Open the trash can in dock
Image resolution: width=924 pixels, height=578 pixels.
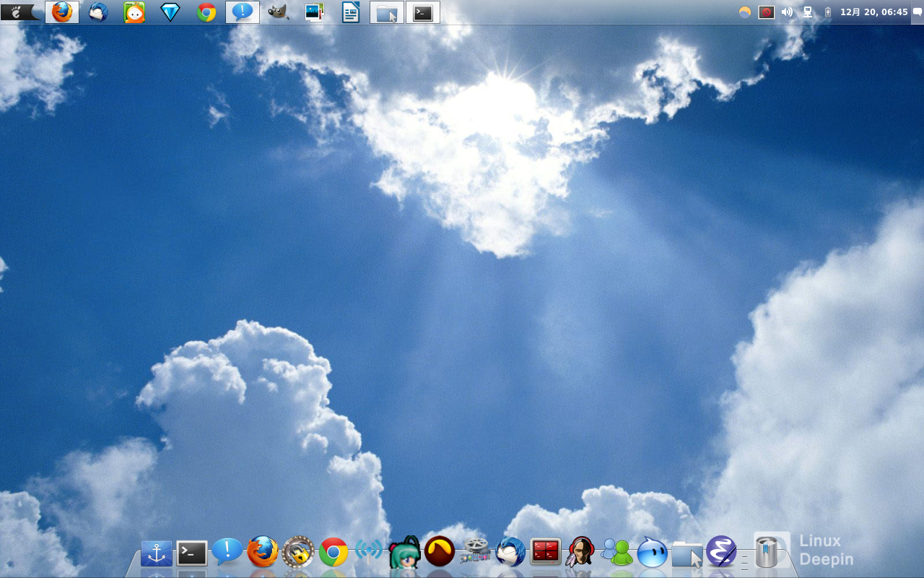pyautogui.click(x=766, y=553)
